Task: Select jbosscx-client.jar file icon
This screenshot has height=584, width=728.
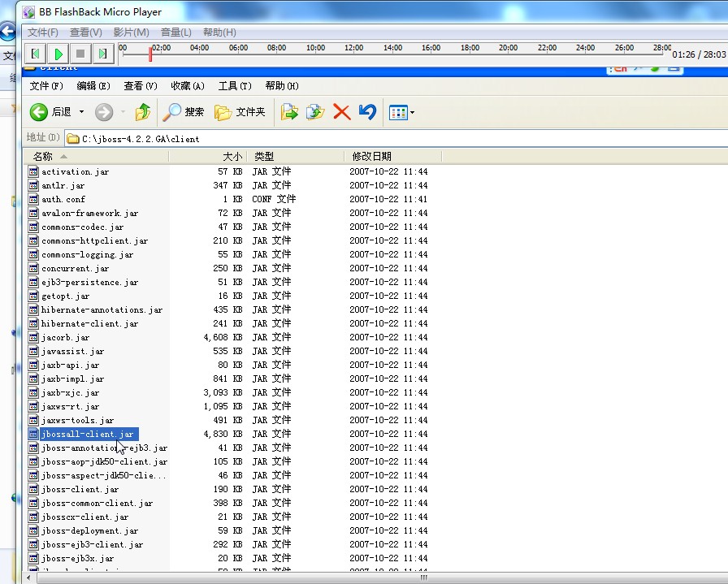Action: [x=33, y=517]
